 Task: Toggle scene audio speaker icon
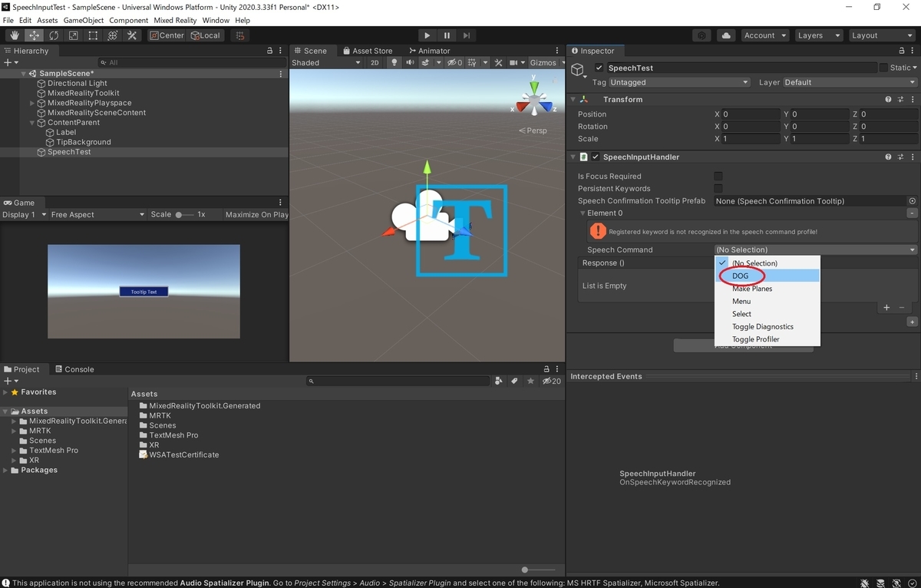tap(411, 63)
